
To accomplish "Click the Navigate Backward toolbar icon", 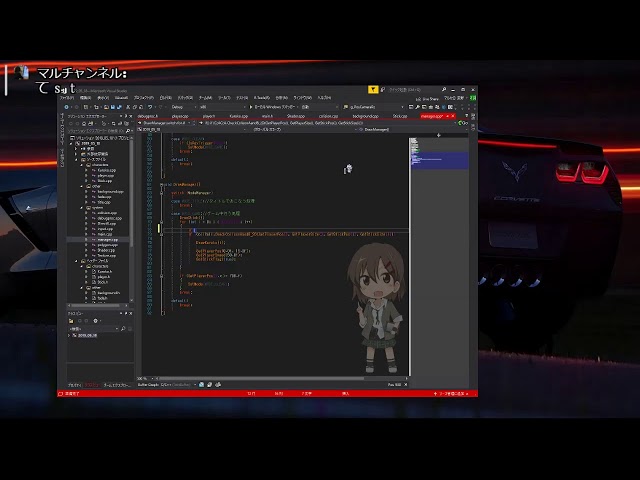I will 66,107.
